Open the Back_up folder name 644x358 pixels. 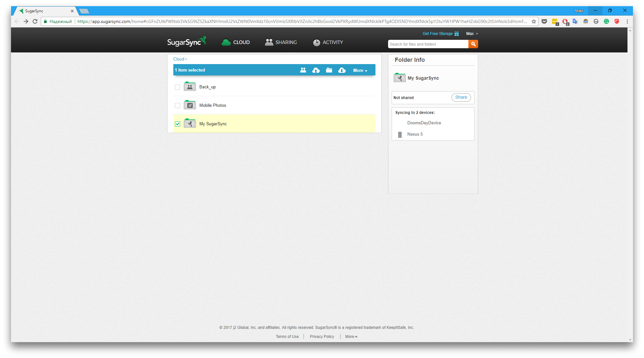(x=207, y=87)
